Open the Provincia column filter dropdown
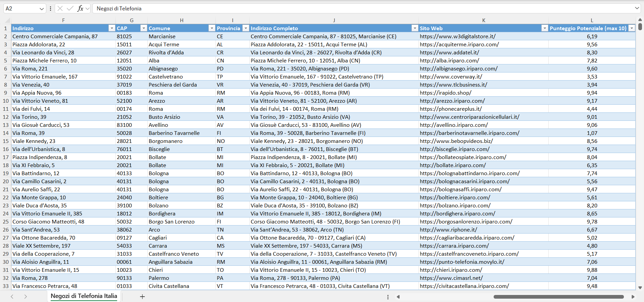This screenshot has width=644, height=302. pyautogui.click(x=246, y=28)
